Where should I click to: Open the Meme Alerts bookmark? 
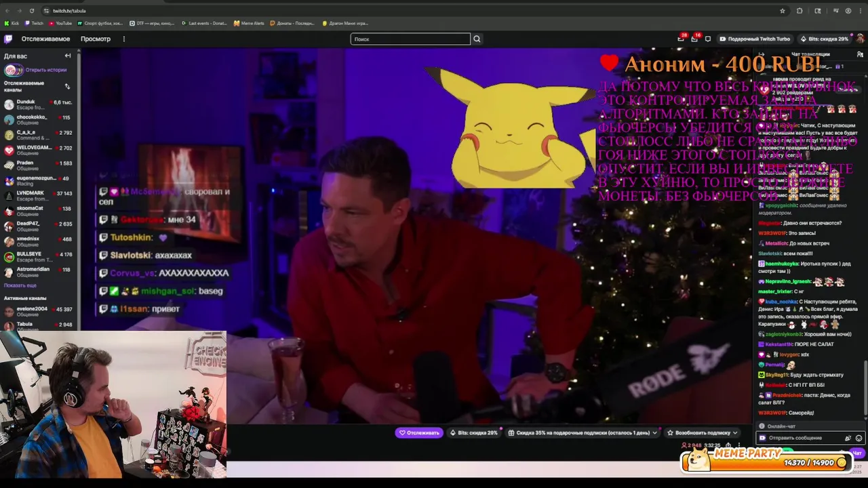coord(249,23)
